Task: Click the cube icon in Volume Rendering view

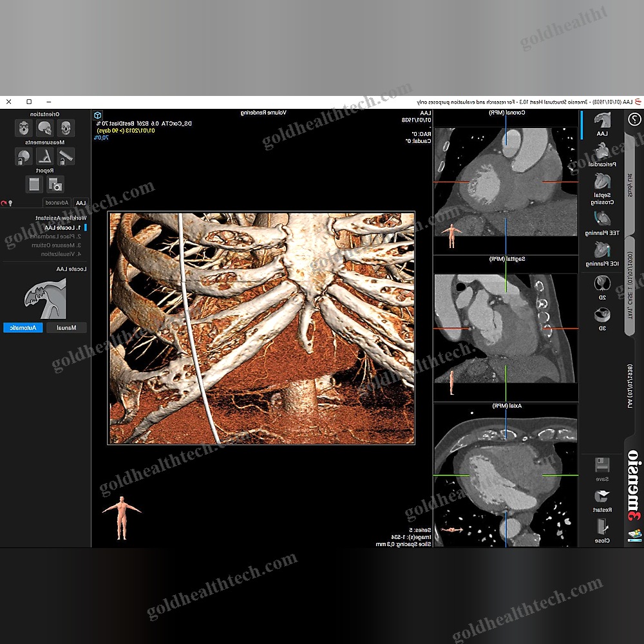Action: tap(98, 115)
